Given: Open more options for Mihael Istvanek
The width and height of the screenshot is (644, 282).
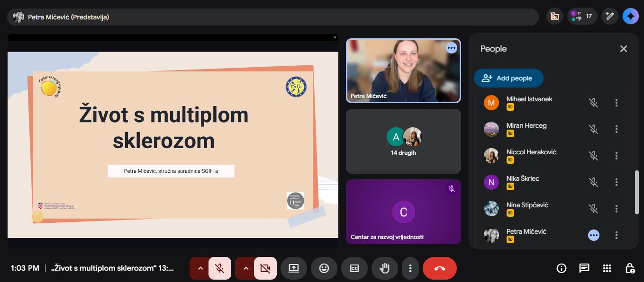Looking at the screenshot, I should 617,103.
